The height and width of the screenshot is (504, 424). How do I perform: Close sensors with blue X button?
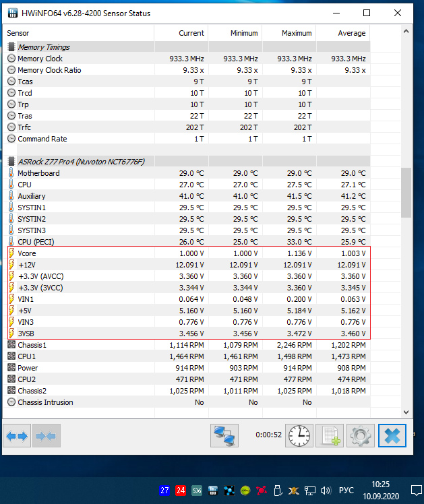click(x=392, y=436)
